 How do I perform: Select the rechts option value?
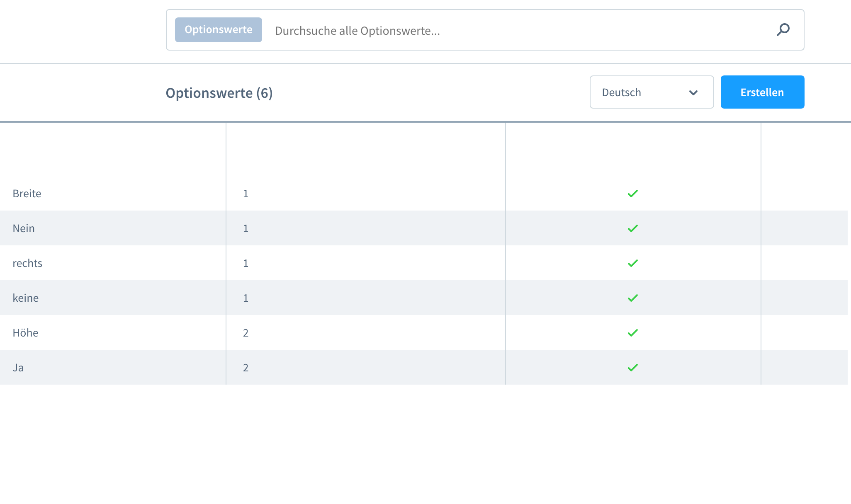tap(27, 263)
